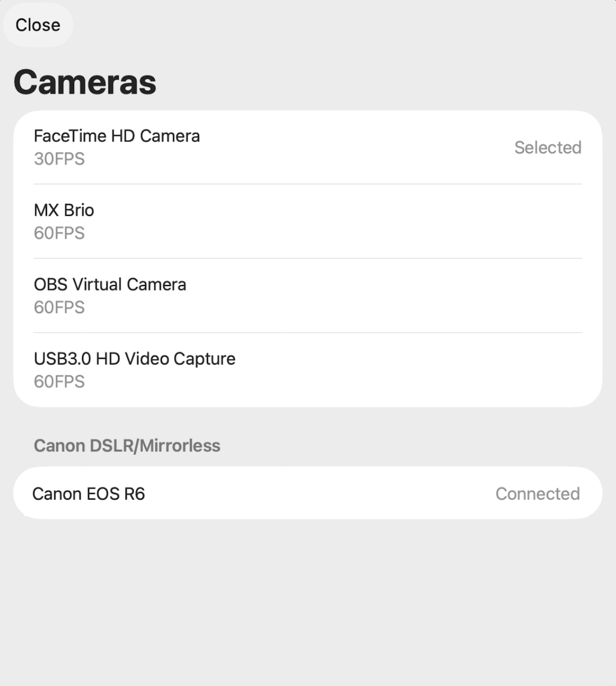Click the Connected status next to Canon EOS R6

(x=537, y=494)
